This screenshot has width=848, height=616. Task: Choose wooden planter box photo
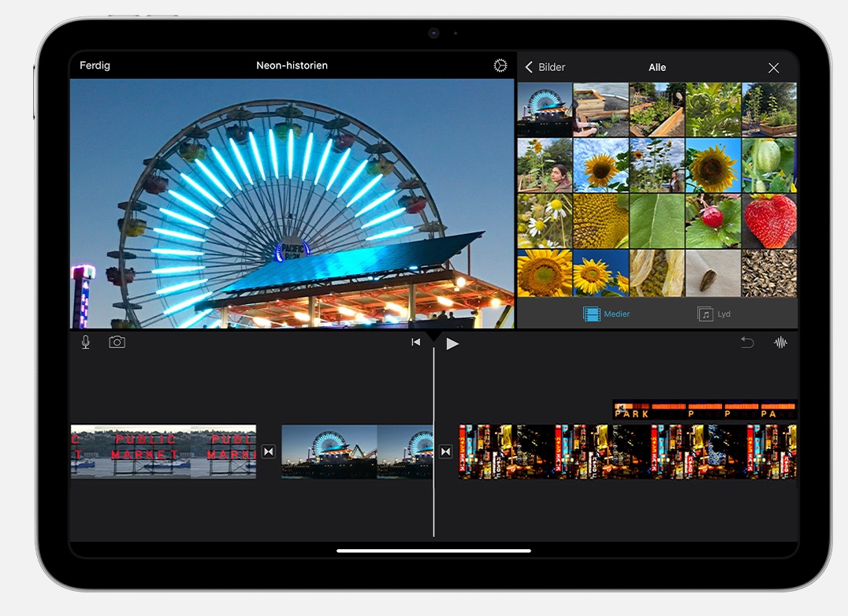[x=601, y=109]
